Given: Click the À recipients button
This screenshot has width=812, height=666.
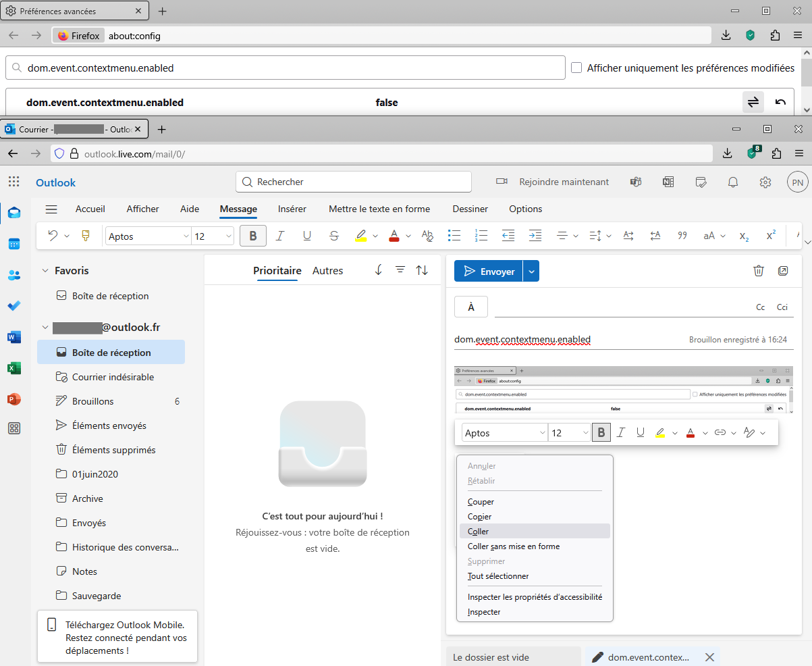Looking at the screenshot, I should pyautogui.click(x=471, y=307).
